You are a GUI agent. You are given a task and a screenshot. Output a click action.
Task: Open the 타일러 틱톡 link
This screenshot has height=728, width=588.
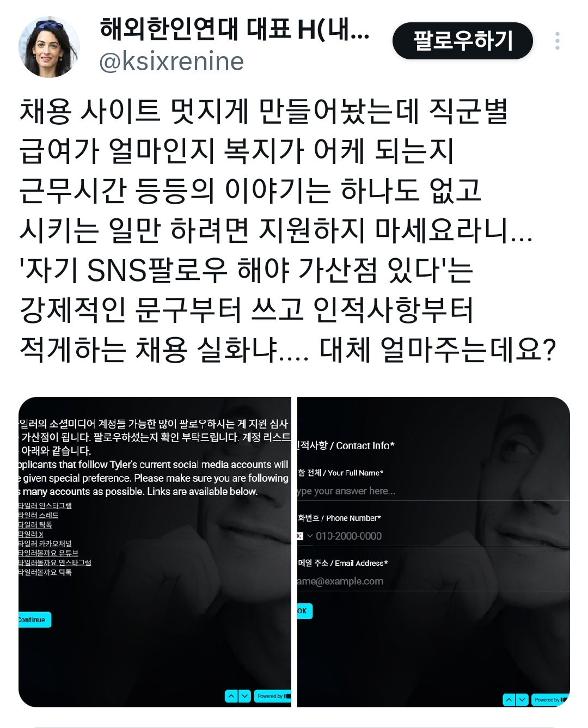35,525
